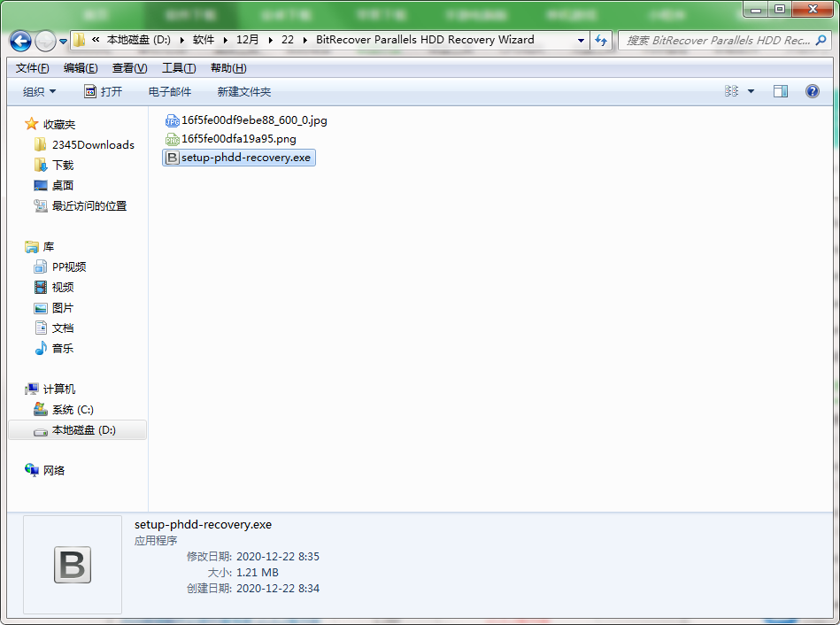This screenshot has height=625, width=840.
Task: Open the 查看(V) menu
Action: [x=129, y=68]
